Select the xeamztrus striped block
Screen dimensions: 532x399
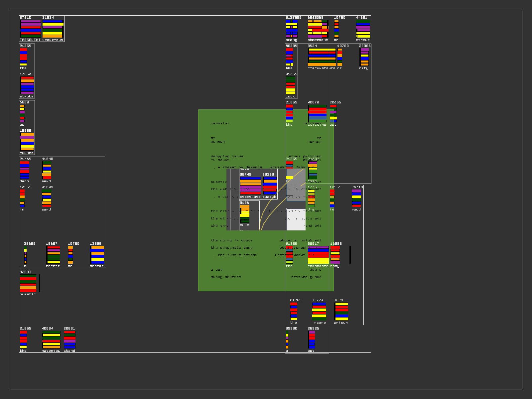(53, 29)
